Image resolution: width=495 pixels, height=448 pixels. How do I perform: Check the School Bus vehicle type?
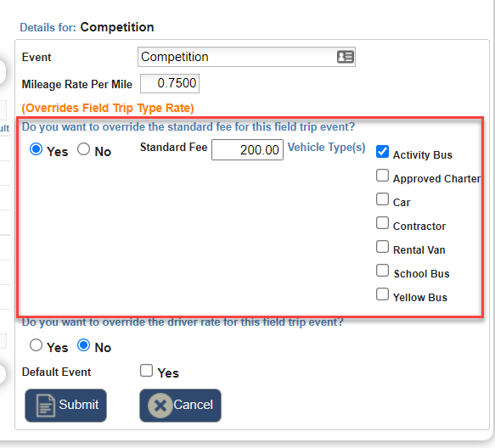point(382,271)
